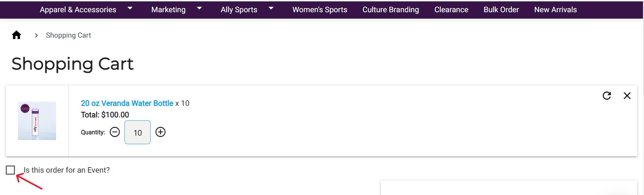Click the breadcrumb chevron separator
The image size is (644, 195).
pos(36,35)
